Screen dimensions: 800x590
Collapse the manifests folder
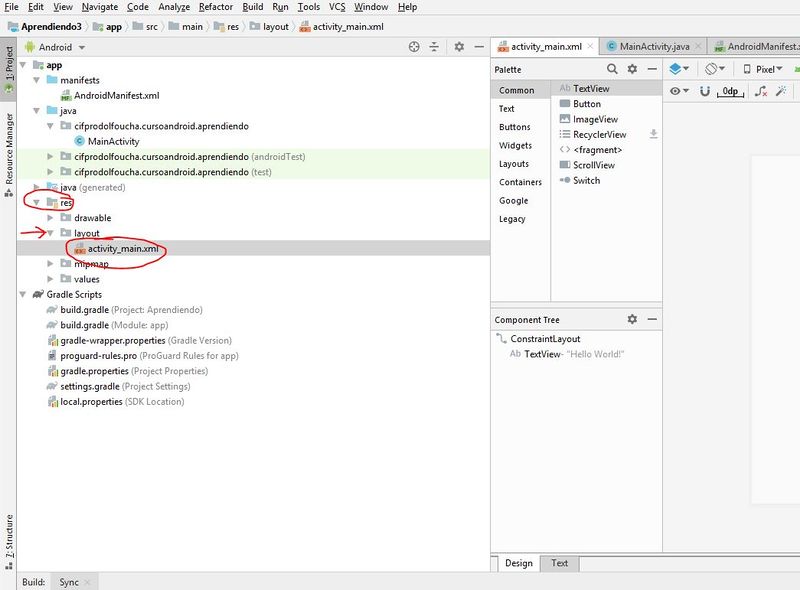click(x=36, y=80)
